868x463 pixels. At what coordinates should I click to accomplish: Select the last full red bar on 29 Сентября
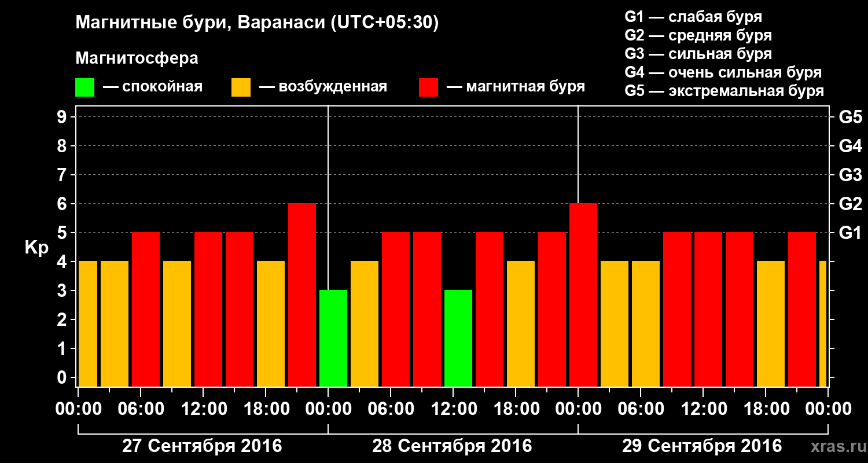pyautogui.click(x=802, y=310)
